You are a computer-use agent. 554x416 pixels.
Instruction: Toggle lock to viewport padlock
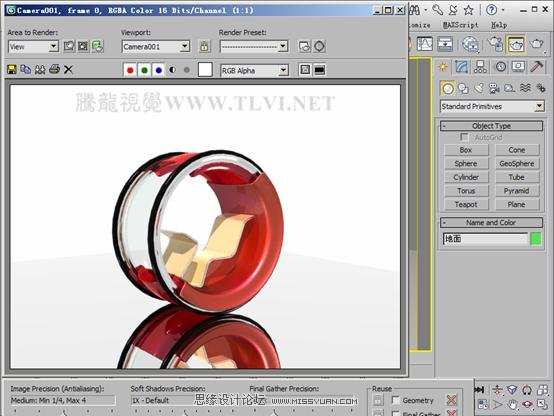click(x=205, y=46)
